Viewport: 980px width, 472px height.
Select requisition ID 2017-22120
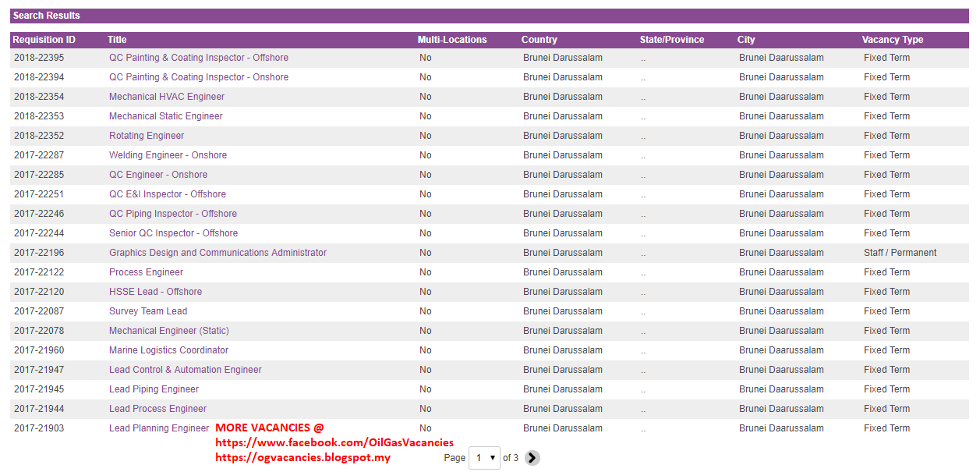click(x=39, y=292)
